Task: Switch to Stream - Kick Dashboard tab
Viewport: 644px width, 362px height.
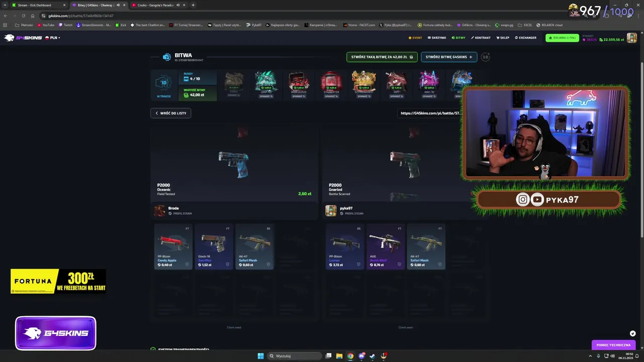Action: point(39,5)
